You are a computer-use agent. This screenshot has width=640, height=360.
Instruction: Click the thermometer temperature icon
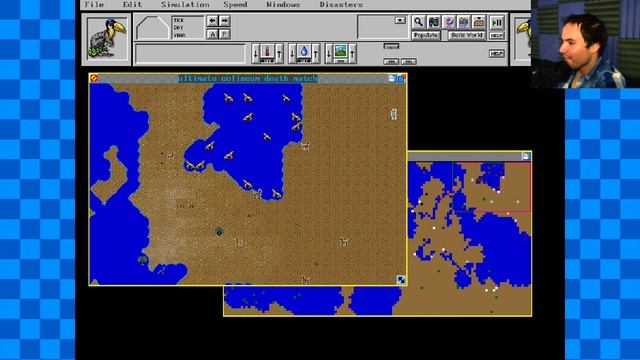(267, 53)
